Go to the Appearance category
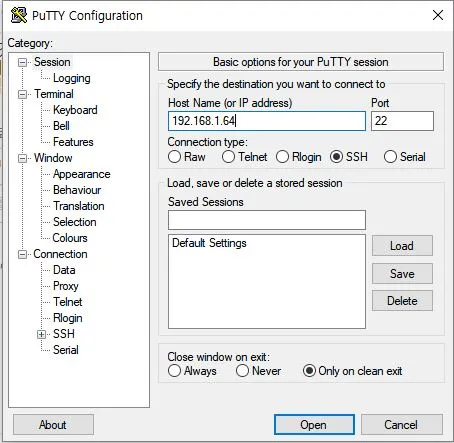 (82, 174)
